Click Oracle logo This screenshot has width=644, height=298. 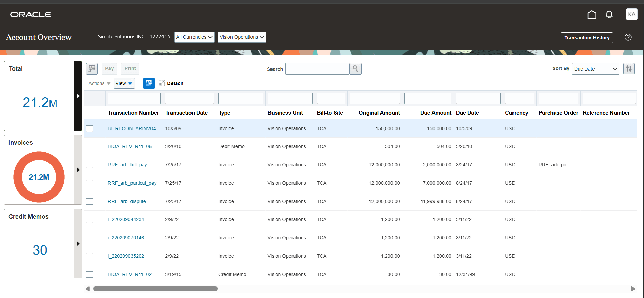coord(31,14)
